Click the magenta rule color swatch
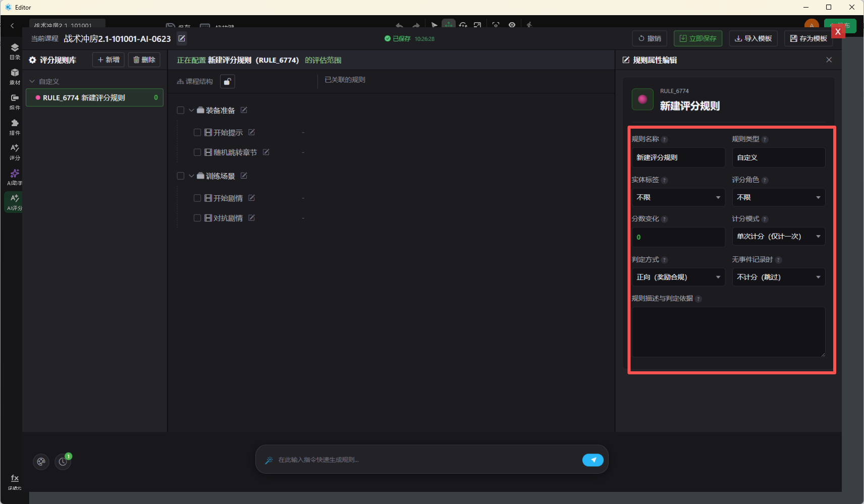 pos(642,99)
